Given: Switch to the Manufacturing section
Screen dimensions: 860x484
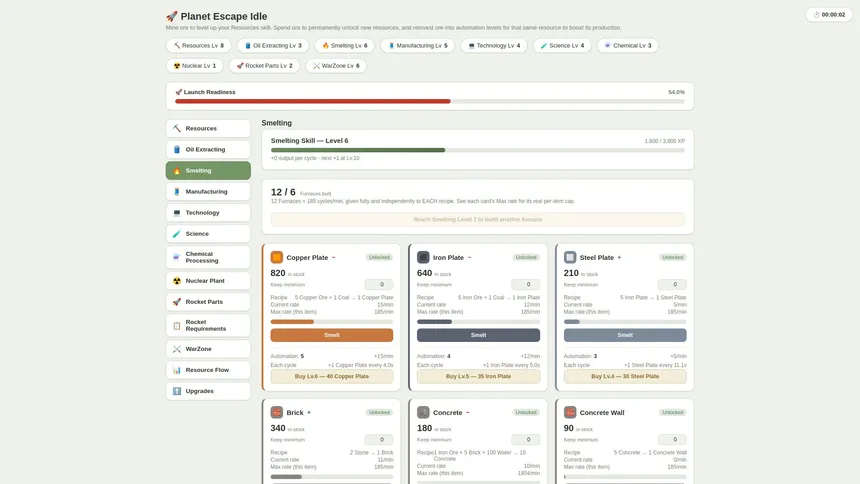Looking at the screenshot, I should tap(208, 192).
